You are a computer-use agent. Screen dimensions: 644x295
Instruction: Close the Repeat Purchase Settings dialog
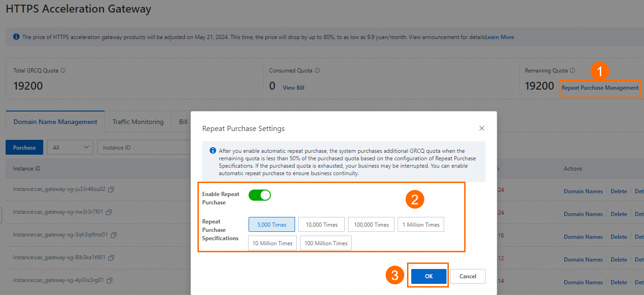[482, 128]
